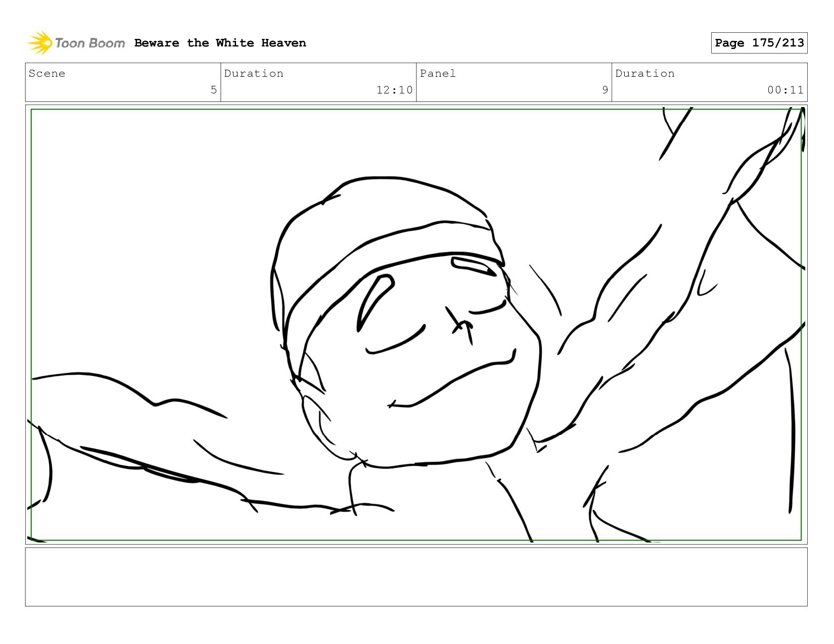Click the empty notes box below the panel
The height and width of the screenshot is (644, 834).
tap(416, 577)
